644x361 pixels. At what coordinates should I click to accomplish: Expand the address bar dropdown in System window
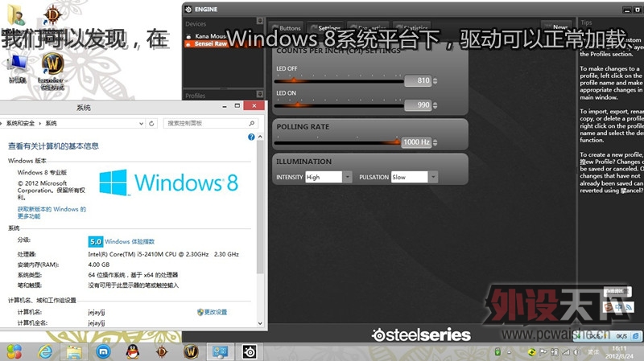141,123
